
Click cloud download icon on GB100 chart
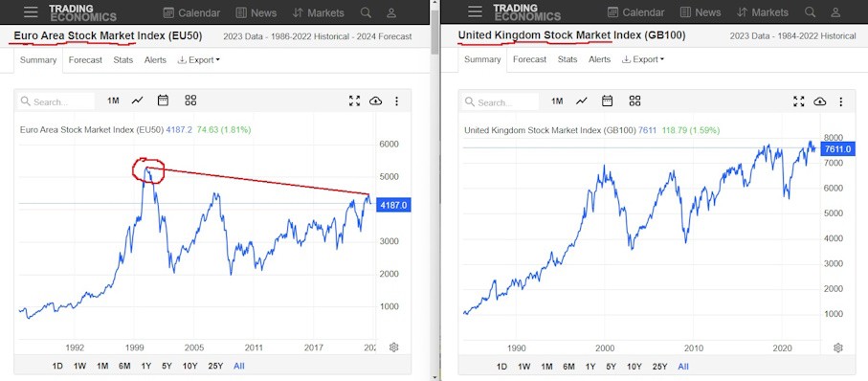point(820,101)
